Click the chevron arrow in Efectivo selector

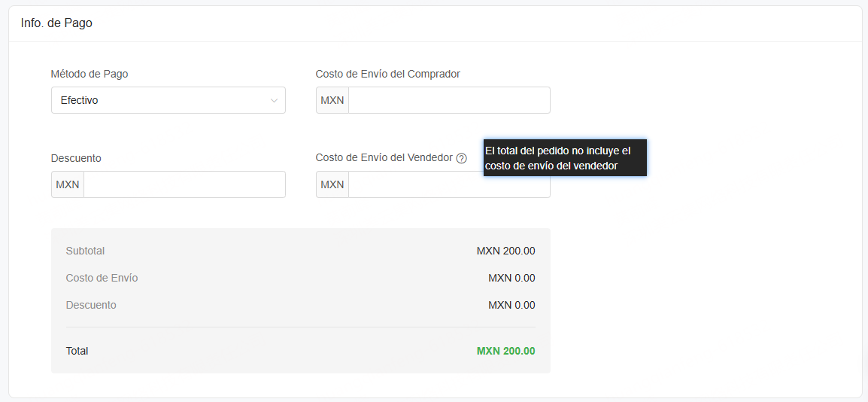(x=274, y=101)
